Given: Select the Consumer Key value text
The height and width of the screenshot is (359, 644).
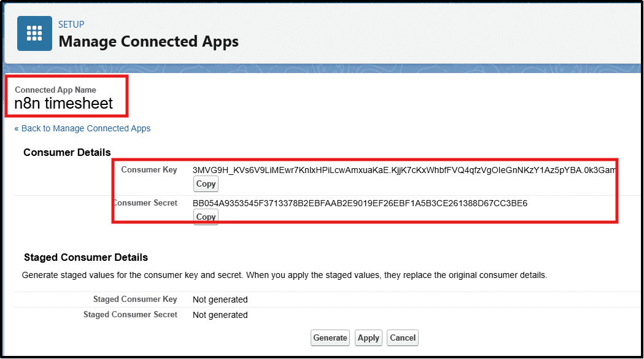Looking at the screenshot, I should pyautogui.click(x=404, y=170).
